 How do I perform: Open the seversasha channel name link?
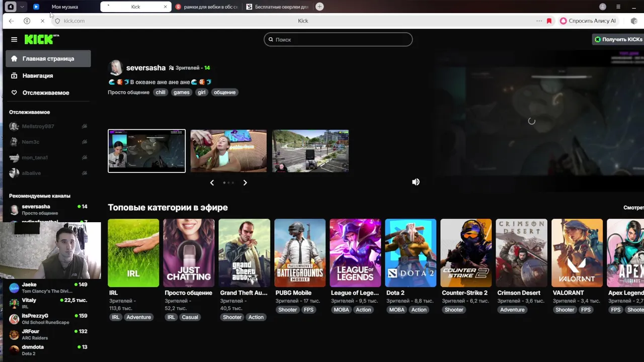tap(146, 67)
